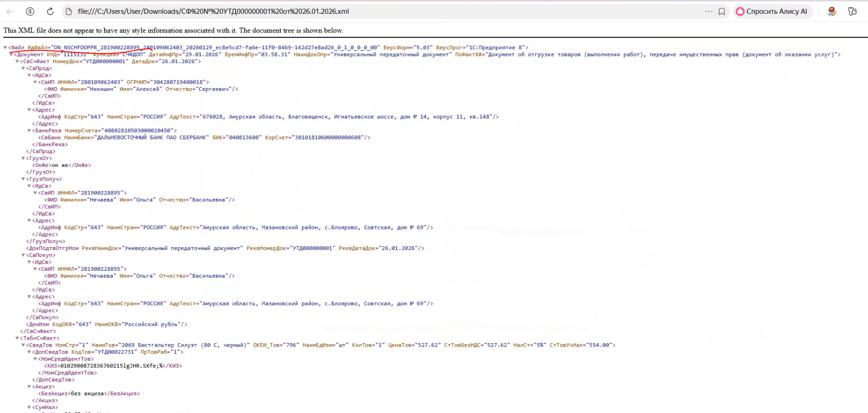Click the КИЗ code starting 0102900872836
The width and height of the screenshot is (868, 413).
(x=112, y=366)
